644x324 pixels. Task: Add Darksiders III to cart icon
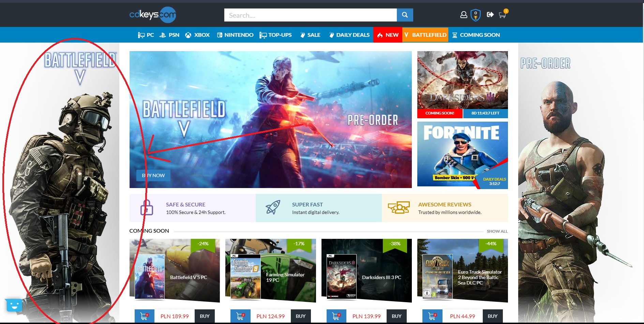[x=336, y=316]
